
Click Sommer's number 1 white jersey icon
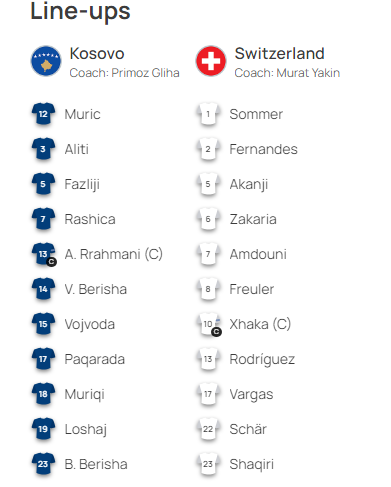click(208, 114)
